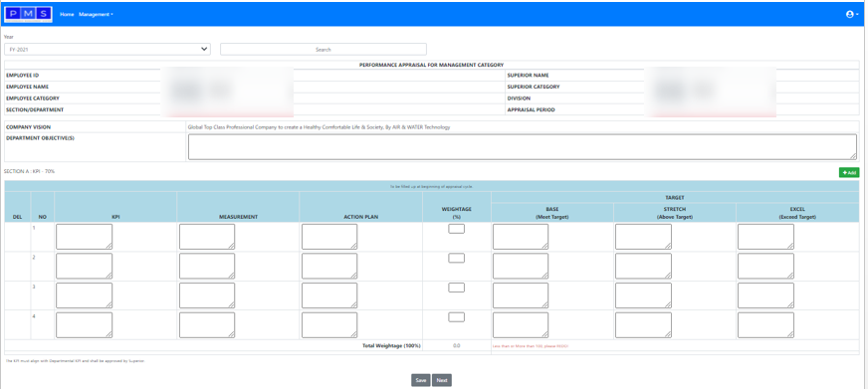The width and height of the screenshot is (868, 389).
Task: Click the Base target field in row 1
Action: click(x=521, y=236)
